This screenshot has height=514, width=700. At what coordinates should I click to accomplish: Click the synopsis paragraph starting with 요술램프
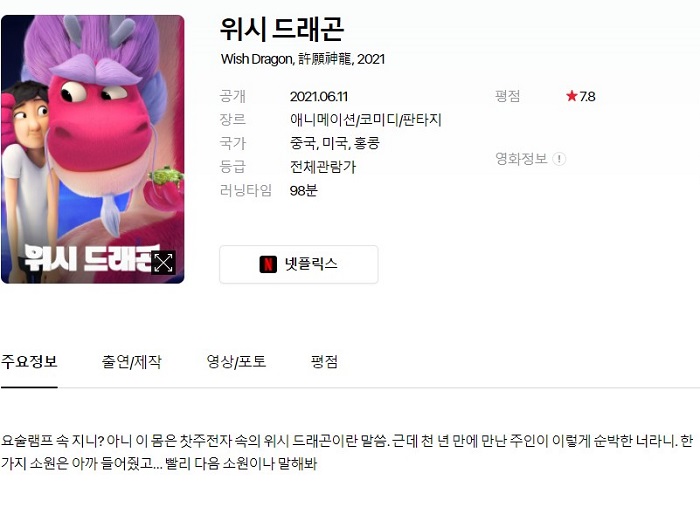347,452
